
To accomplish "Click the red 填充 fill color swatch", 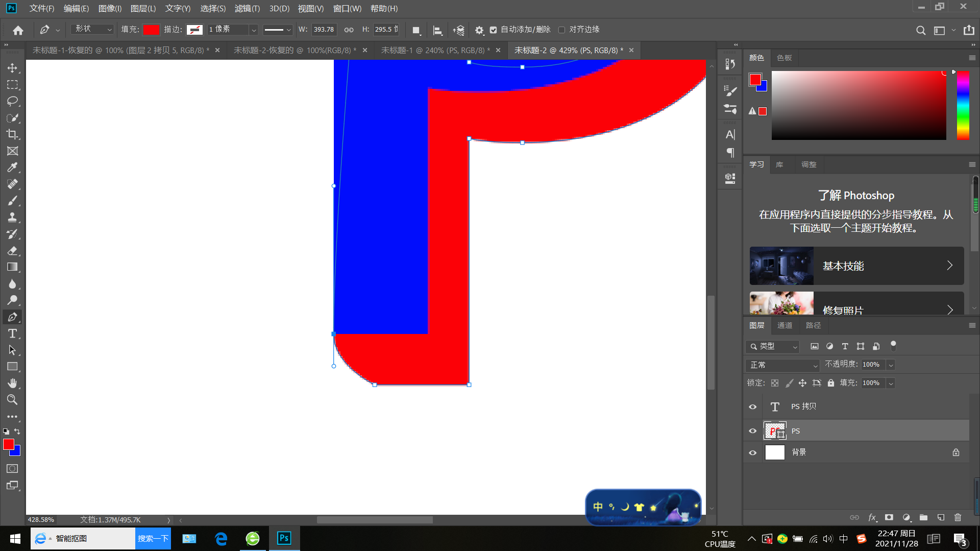I will pos(151,30).
